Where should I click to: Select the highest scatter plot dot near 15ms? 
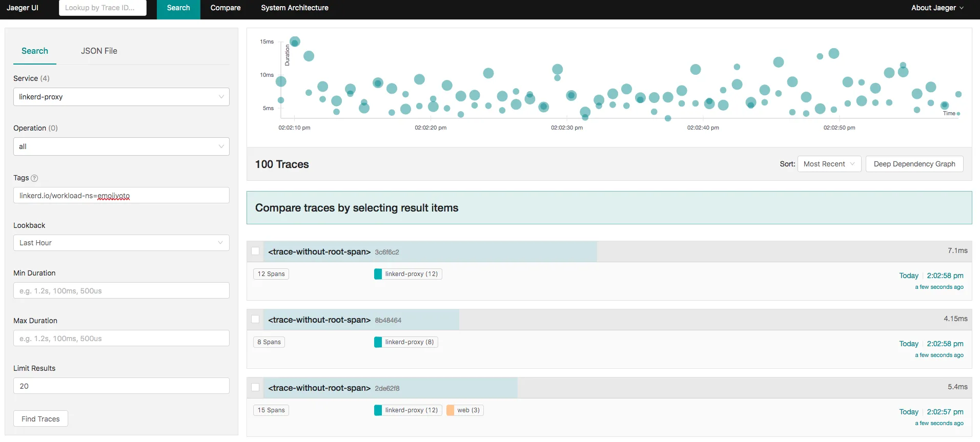coord(295,41)
